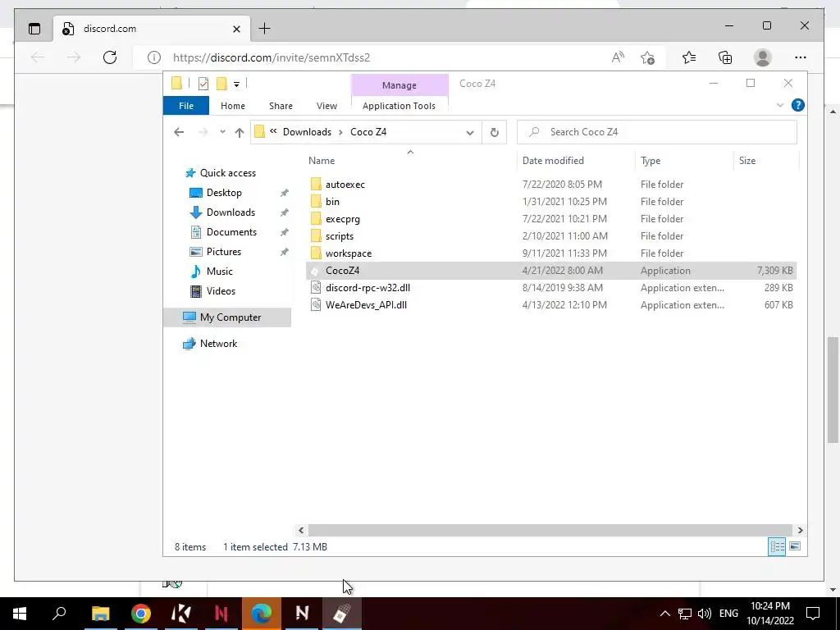This screenshot has height=630, width=840.
Task: Toggle Read aloud in Edge
Action: pos(618,57)
